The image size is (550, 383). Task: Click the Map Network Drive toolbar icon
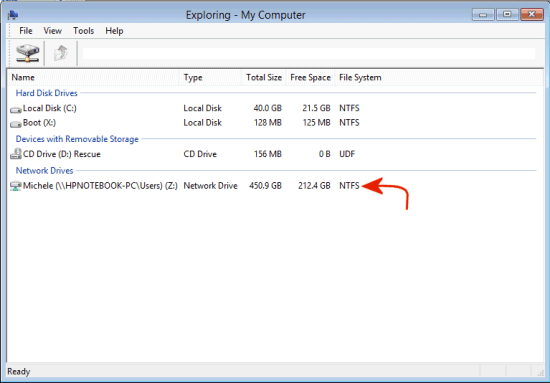point(27,53)
